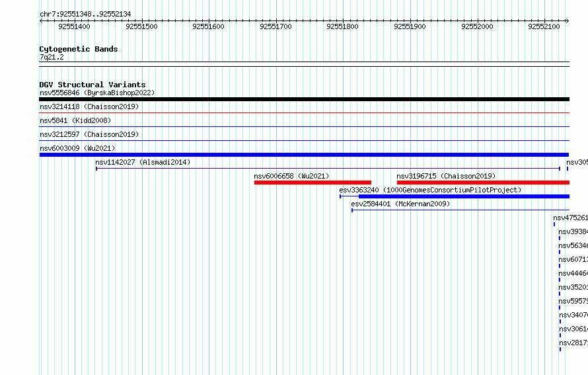Open the truncated nsv5957 variant label
This screenshot has width=588, height=375.
[573, 301]
